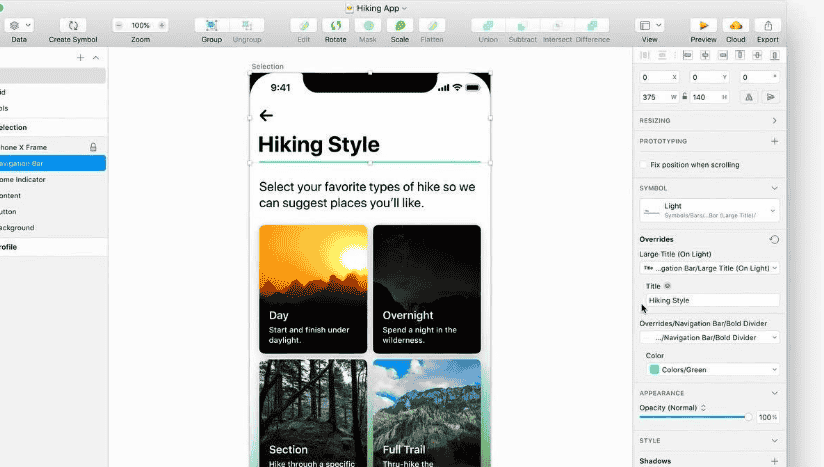Click the Create Symbol toolbar icon
Screen dimensions: 824x467
pyautogui.click(x=73, y=25)
